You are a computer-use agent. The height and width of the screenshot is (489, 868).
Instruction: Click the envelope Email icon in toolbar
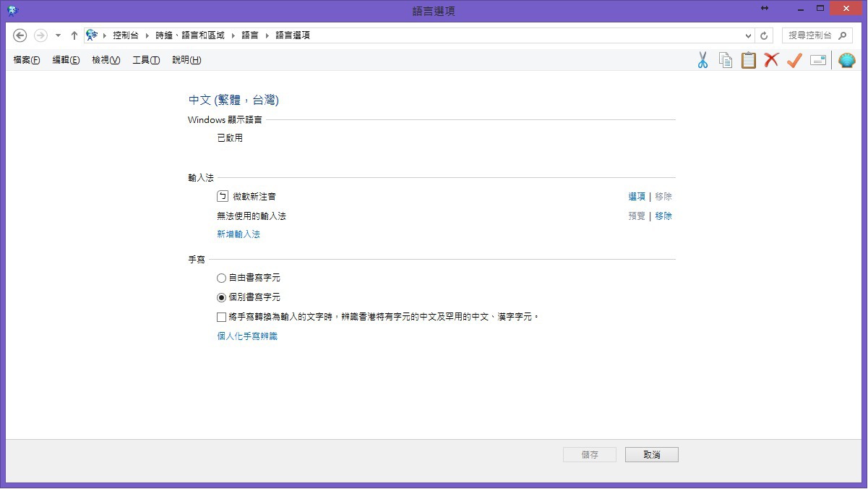818,60
